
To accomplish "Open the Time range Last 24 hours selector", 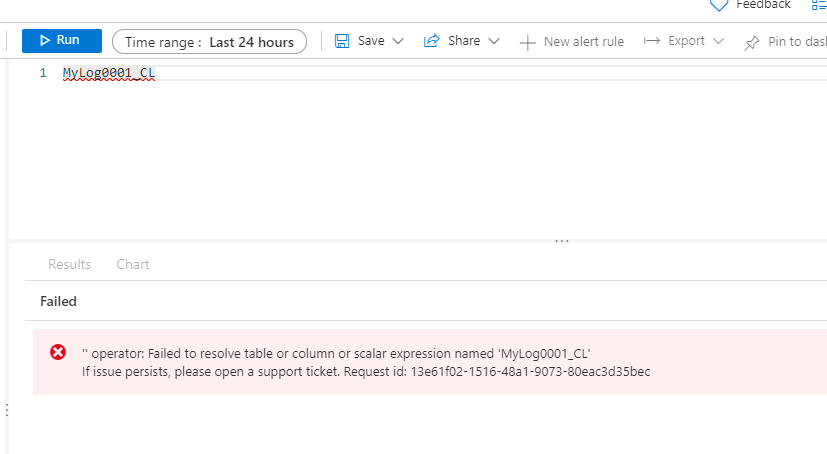I will pos(209,42).
